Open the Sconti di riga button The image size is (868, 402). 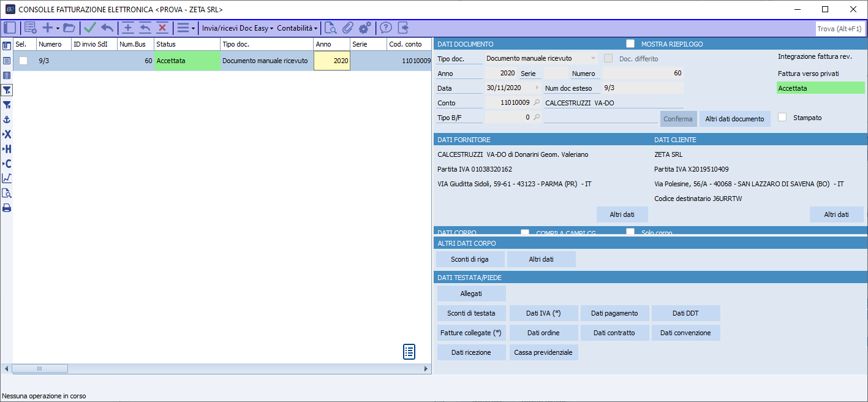[x=470, y=259]
